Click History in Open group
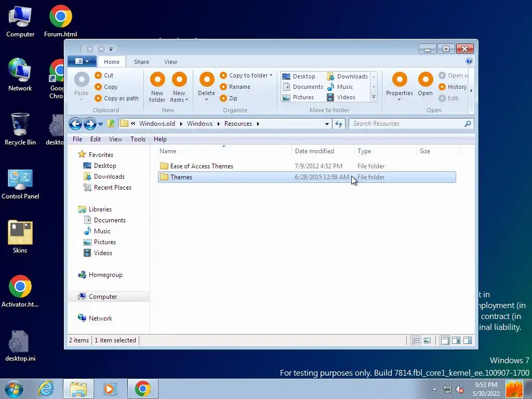 pos(453,87)
